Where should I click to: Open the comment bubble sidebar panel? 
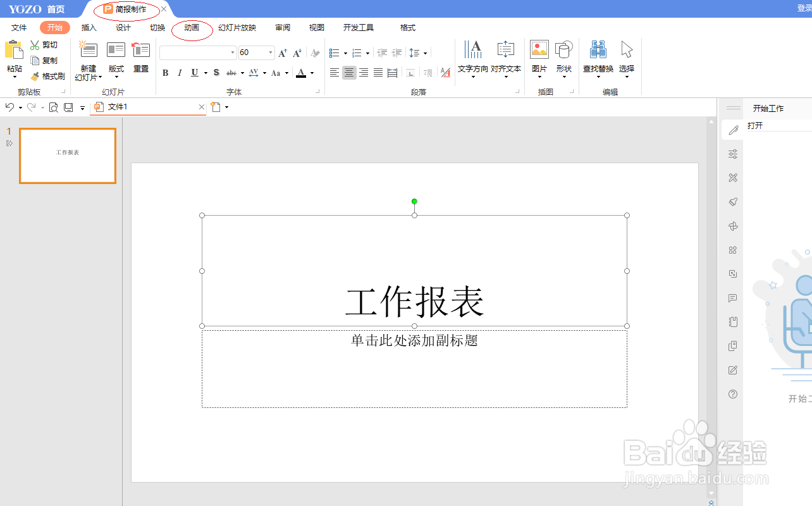point(733,298)
